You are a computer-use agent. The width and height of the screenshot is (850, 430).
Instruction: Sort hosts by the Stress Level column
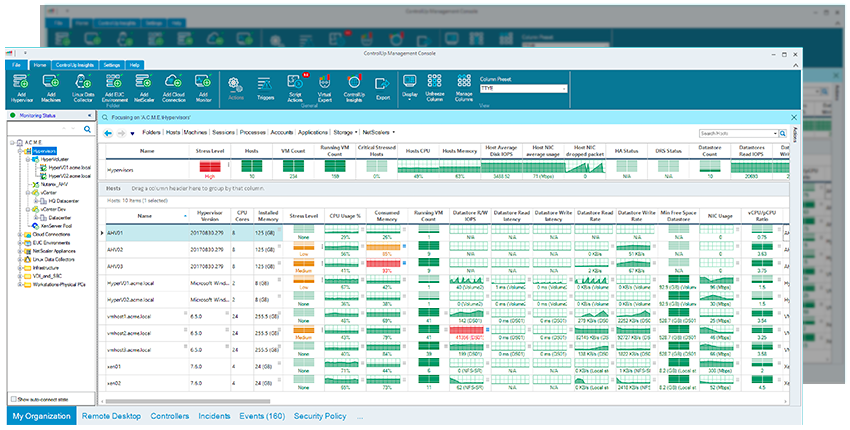click(x=304, y=216)
